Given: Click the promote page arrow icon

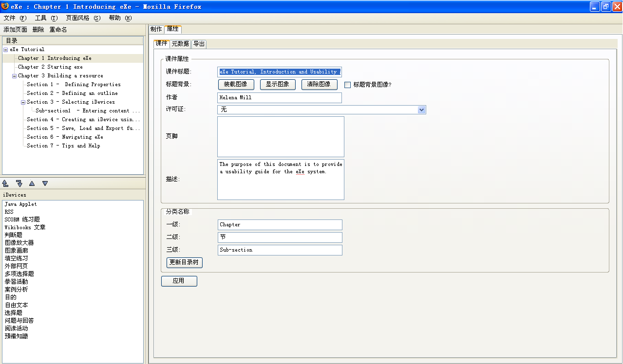Looking at the screenshot, I should pyautogui.click(x=5, y=183).
